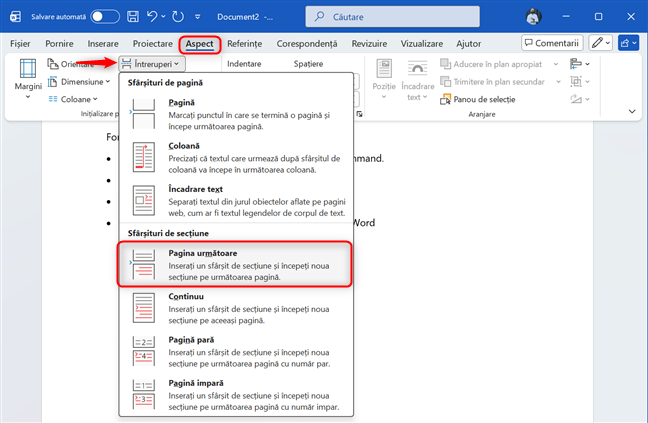Open the Group objects dropdown
Image resolution: width=648 pixels, height=423 pixels.
[x=579, y=82]
